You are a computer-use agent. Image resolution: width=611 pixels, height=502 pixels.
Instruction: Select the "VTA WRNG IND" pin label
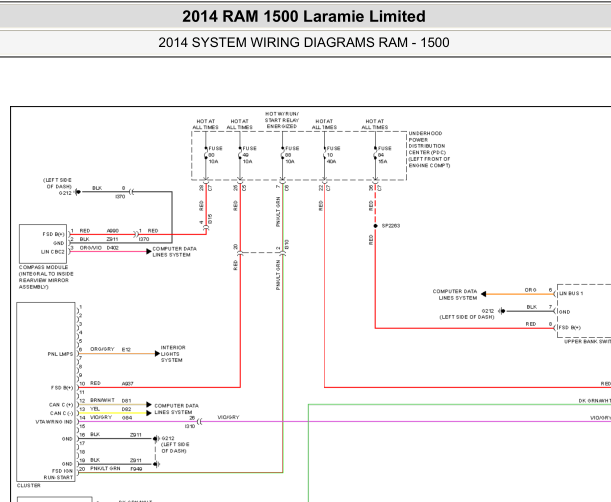coord(54,422)
